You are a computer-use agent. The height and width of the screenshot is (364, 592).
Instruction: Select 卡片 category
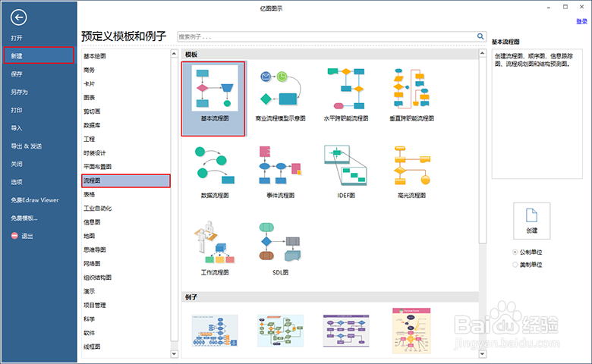[89, 83]
